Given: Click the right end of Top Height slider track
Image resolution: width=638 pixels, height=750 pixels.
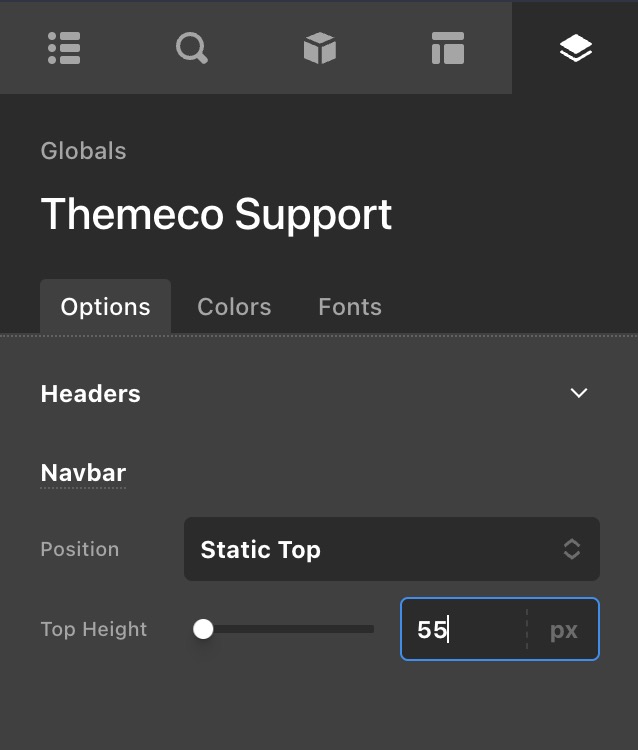Looking at the screenshot, I should [371, 629].
